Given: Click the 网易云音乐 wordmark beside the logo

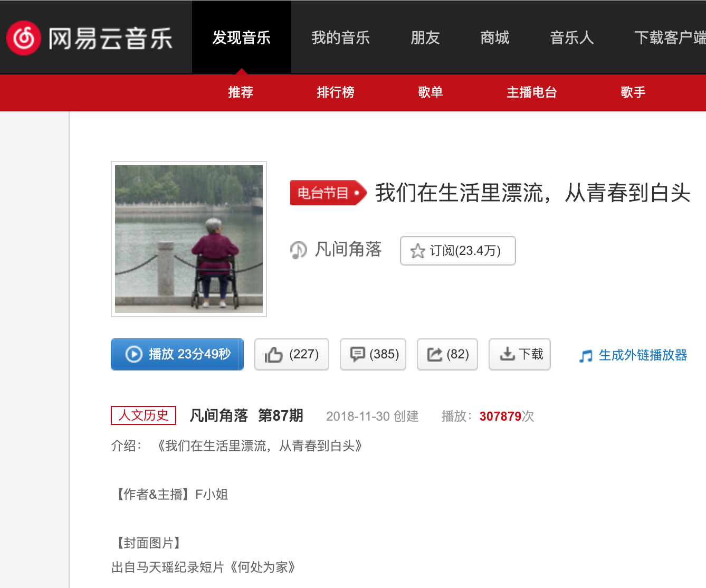Looking at the screenshot, I should pyautogui.click(x=110, y=39).
